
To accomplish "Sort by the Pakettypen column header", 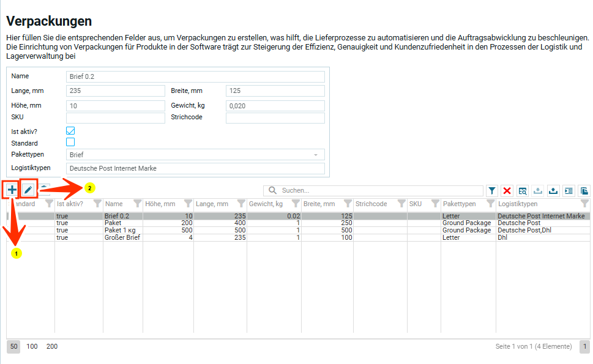I will pos(459,204).
